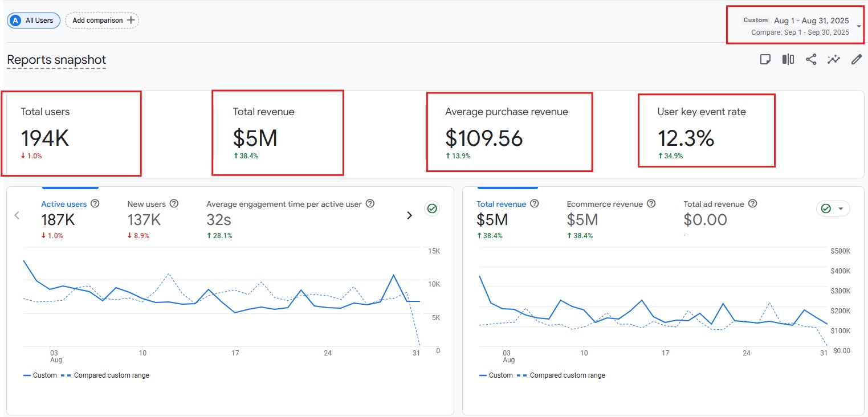Click User key event rate 12.3% value
Viewport: 868px width, 417px height.
pyautogui.click(x=686, y=138)
